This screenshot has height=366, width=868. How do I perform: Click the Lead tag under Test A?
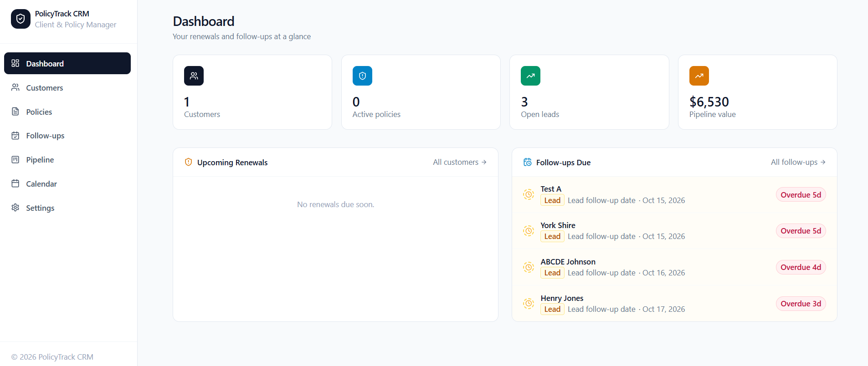pos(552,200)
